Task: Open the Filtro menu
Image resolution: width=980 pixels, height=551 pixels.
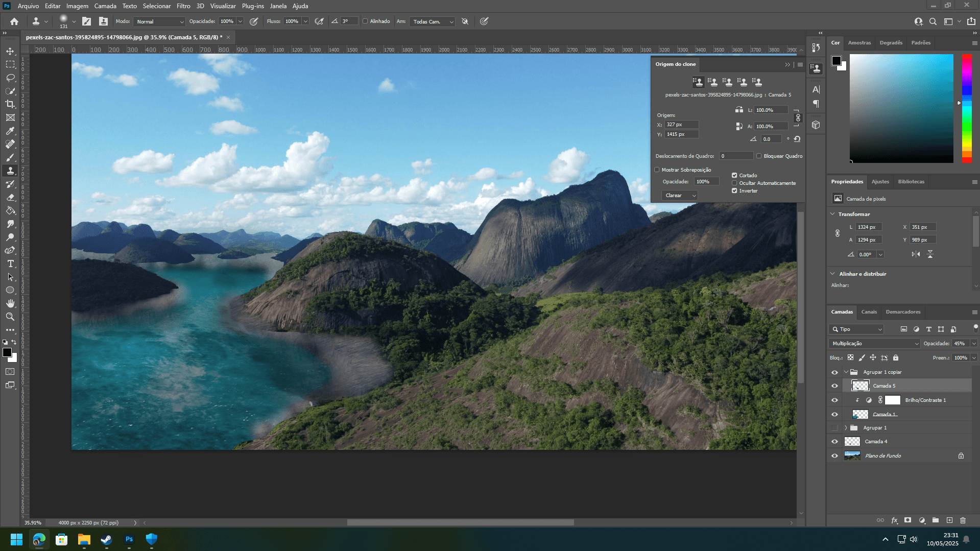Action: (x=183, y=6)
